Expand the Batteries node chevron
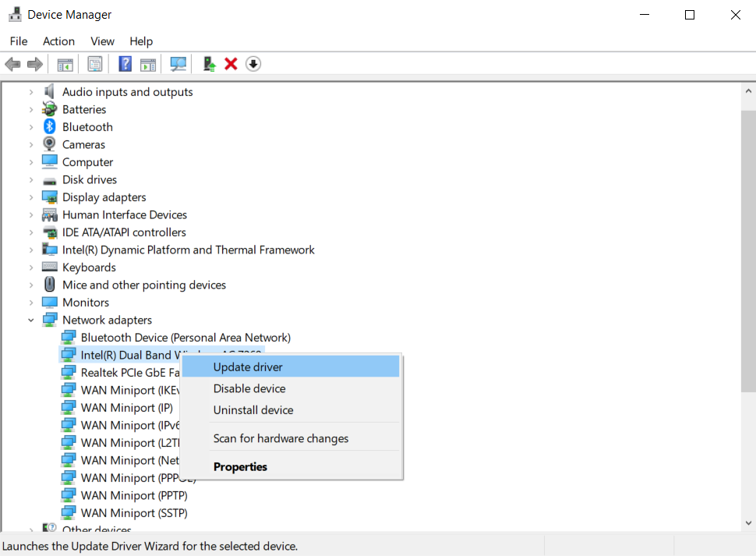The width and height of the screenshot is (756, 556). [31, 109]
